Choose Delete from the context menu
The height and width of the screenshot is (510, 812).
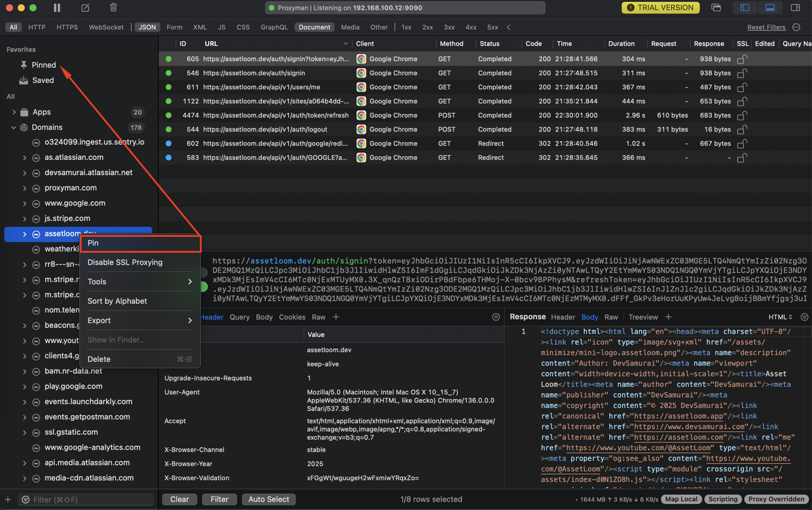click(x=140, y=359)
